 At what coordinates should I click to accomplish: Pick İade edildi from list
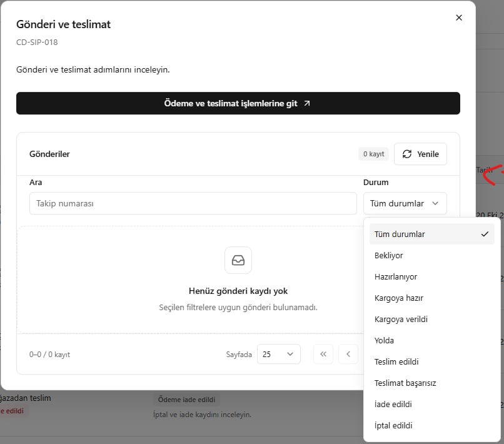(x=431, y=404)
